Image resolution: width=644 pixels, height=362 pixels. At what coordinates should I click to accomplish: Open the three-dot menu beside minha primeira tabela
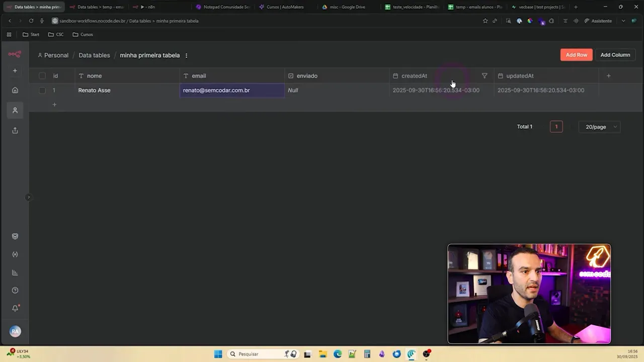[186, 55]
